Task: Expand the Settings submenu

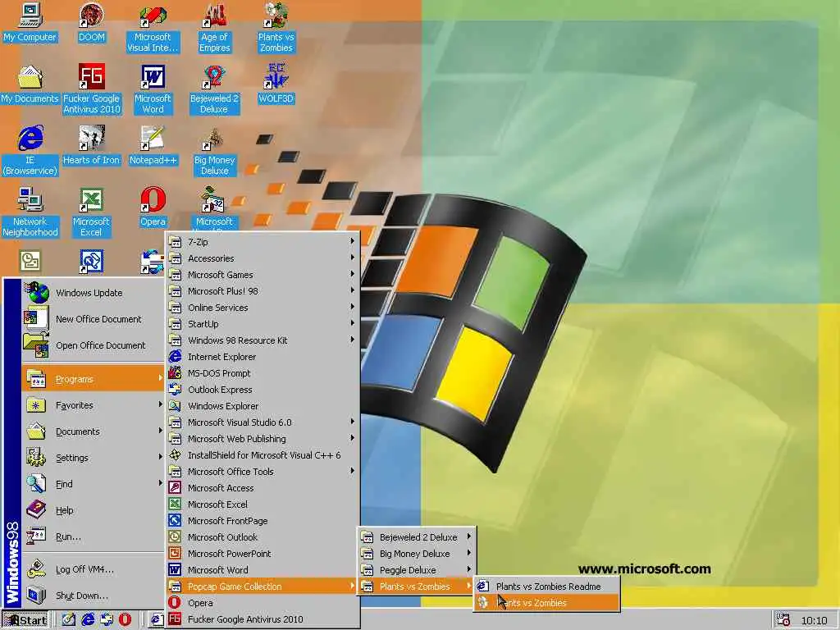Action: 94,458
